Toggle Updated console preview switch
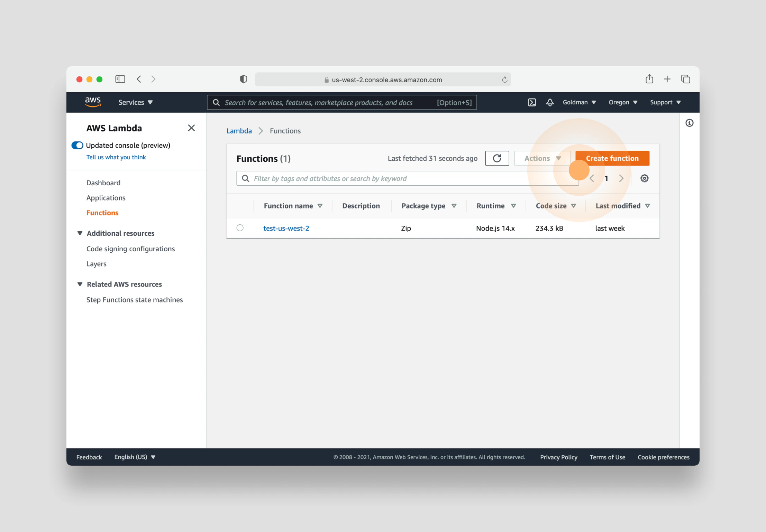The image size is (766, 532). pyautogui.click(x=77, y=145)
